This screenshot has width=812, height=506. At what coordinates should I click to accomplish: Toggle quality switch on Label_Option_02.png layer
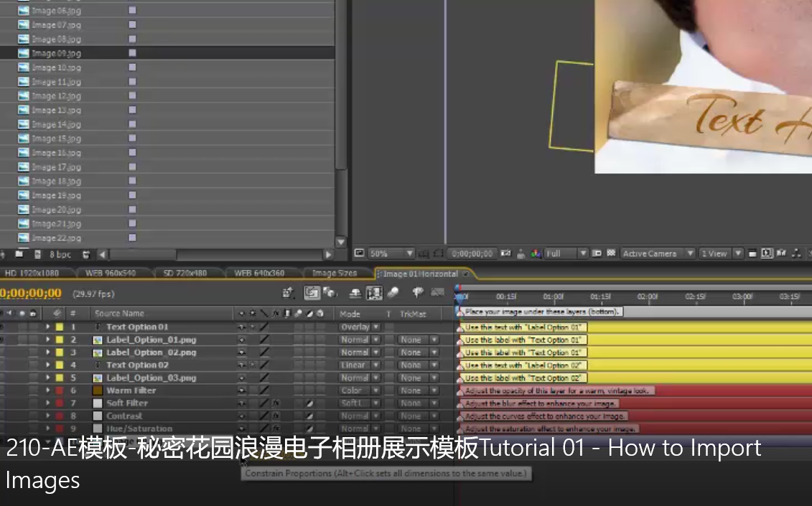click(264, 352)
